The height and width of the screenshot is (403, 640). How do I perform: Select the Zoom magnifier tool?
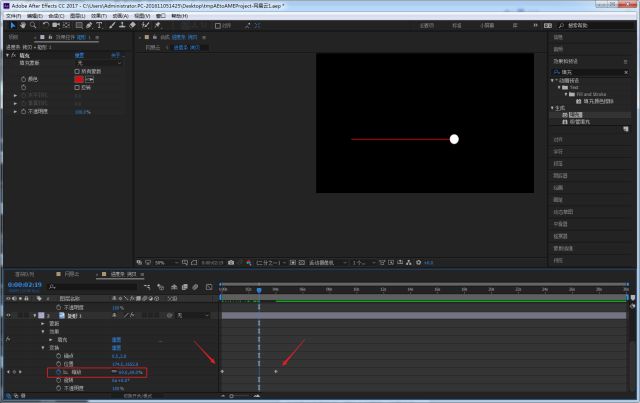pos(33,25)
